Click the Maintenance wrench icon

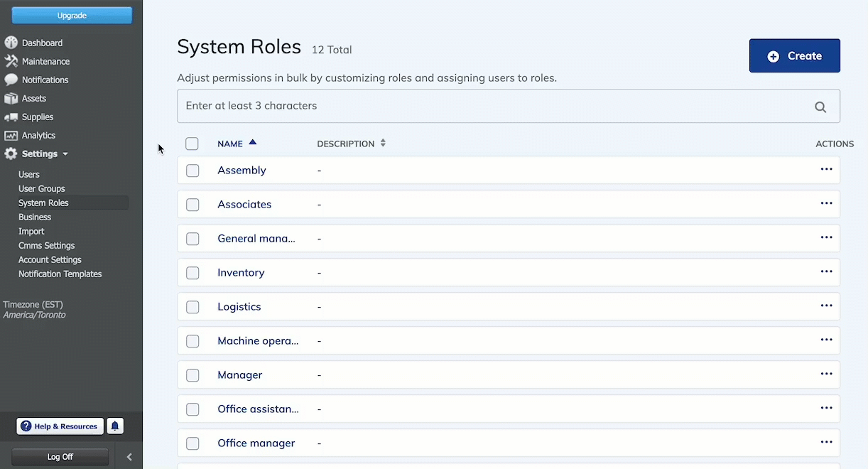[11, 61]
